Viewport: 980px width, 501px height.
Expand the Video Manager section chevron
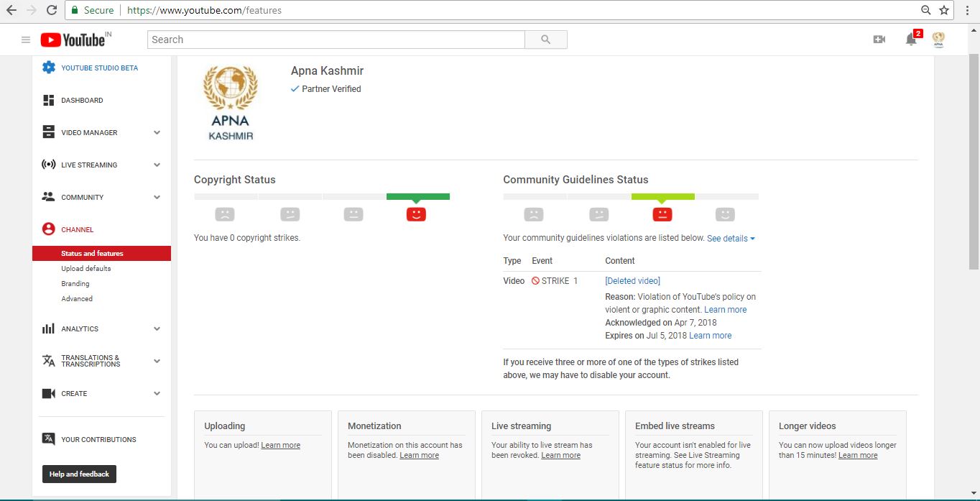coord(157,132)
